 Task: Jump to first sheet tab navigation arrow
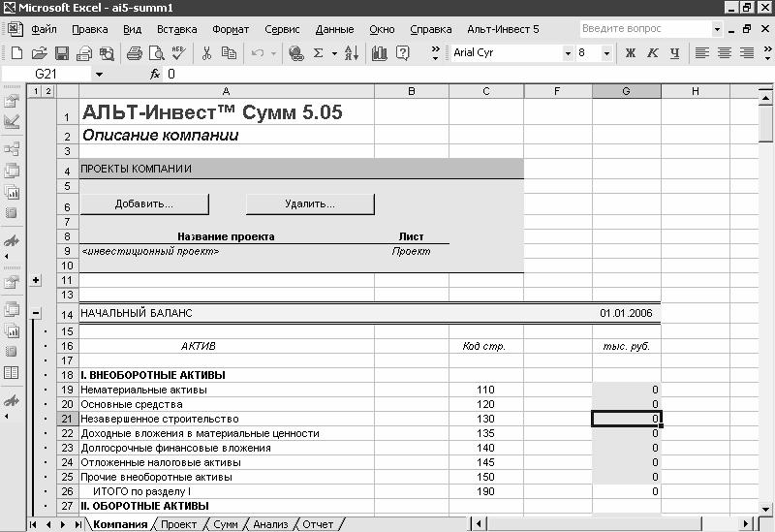pyautogui.click(x=33, y=524)
